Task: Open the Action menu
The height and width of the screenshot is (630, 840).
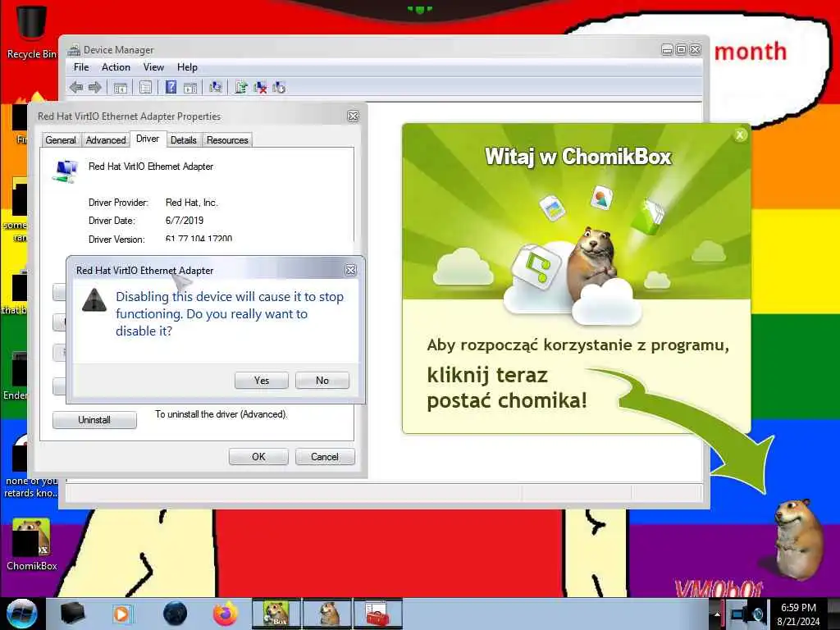Action: pos(116,67)
